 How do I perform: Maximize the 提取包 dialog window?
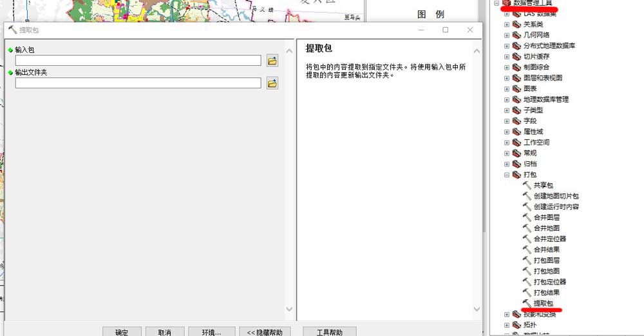tap(445, 30)
